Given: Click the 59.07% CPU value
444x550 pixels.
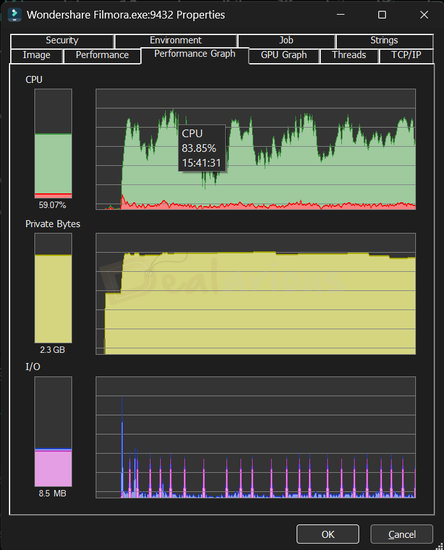Looking at the screenshot, I should (52, 205).
